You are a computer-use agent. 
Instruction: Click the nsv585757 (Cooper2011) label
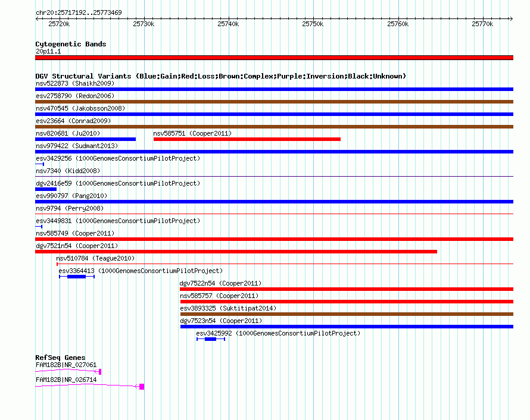pos(219,296)
